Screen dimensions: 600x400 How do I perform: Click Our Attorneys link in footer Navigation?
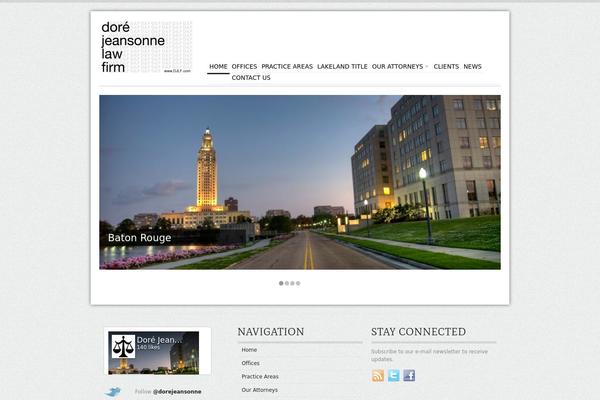tap(259, 390)
